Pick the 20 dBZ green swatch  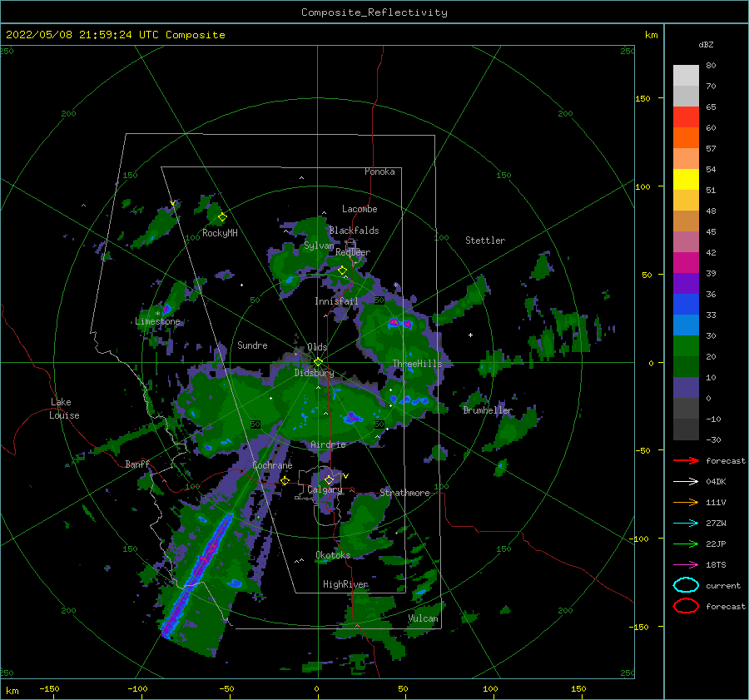(686, 366)
